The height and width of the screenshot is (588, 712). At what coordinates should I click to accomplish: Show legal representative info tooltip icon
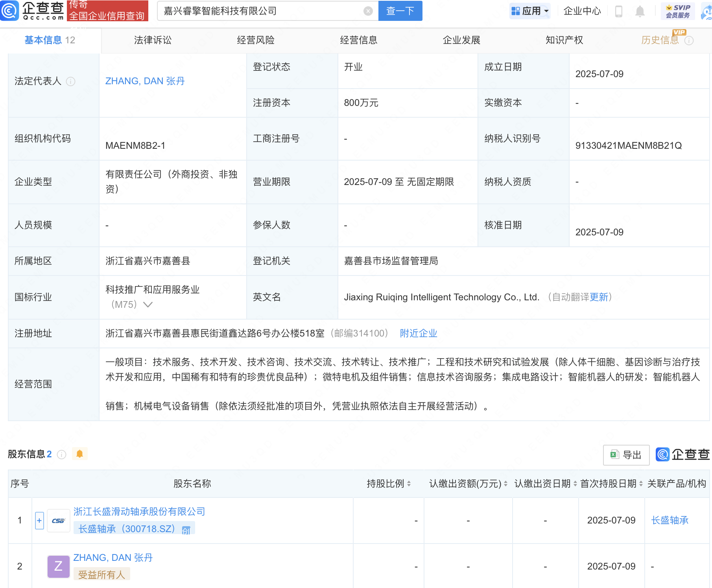tap(71, 81)
